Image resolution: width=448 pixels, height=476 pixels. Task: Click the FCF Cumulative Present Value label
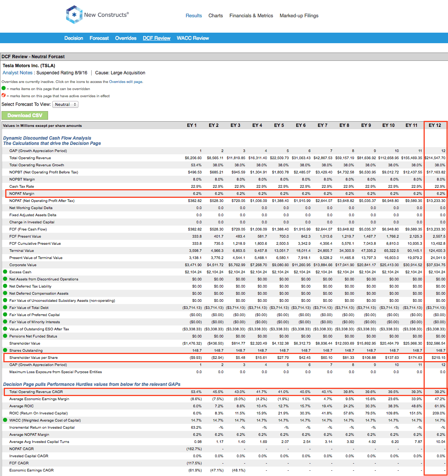[35, 244]
